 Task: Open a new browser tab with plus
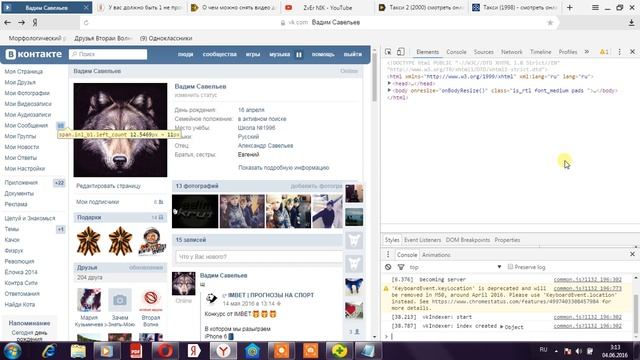[x=570, y=7]
